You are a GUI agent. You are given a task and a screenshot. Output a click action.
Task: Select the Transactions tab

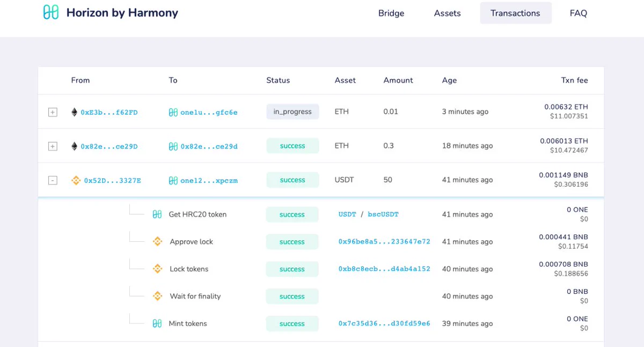(x=515, y=13)
